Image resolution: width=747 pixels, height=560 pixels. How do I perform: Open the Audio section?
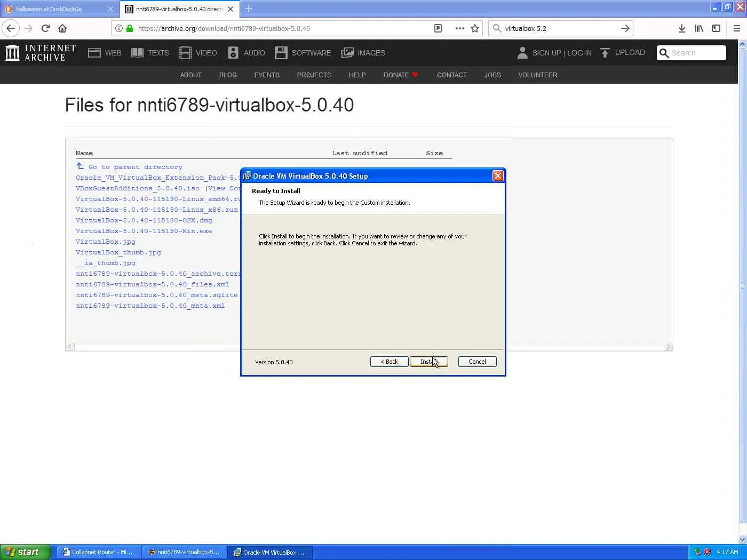point(246,53)
